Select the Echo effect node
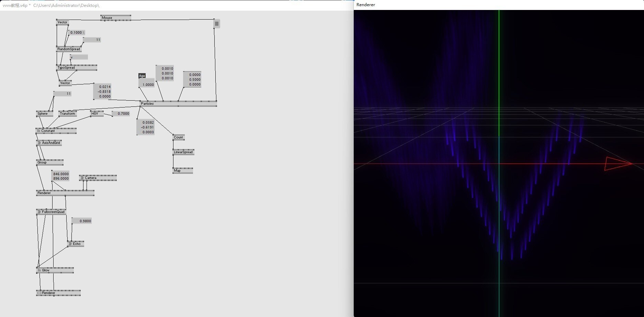 tap(76, 244)
